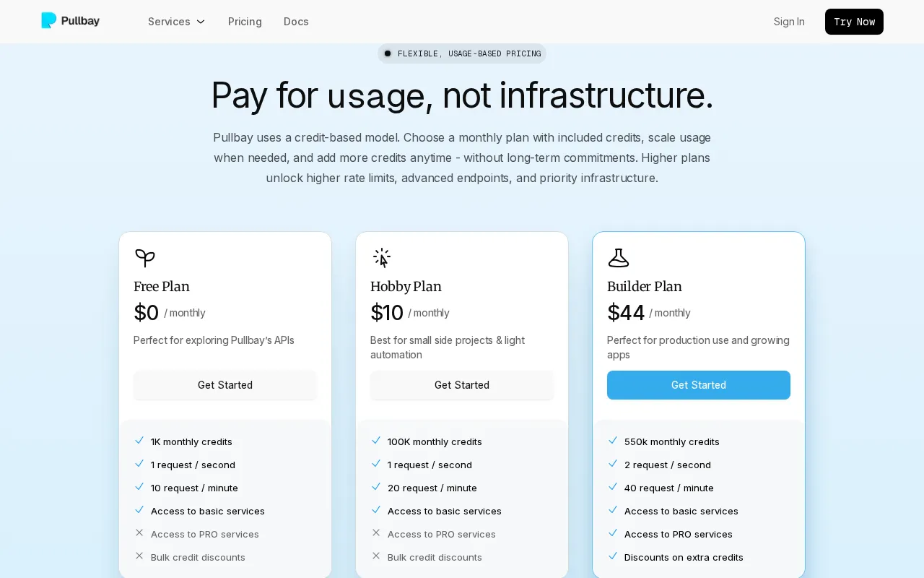
Task: Click 'Perfect for production use' description
Action: 698,348
